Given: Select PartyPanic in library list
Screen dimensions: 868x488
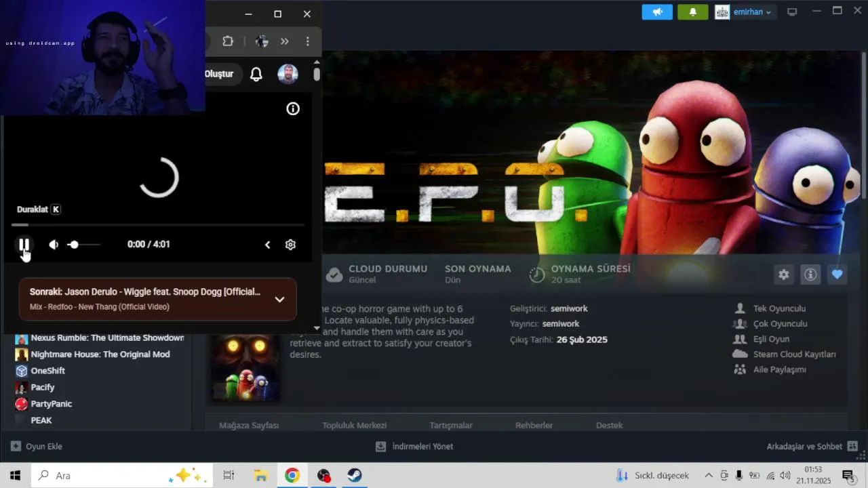Looking at the screenshot, I should (44, 404).
